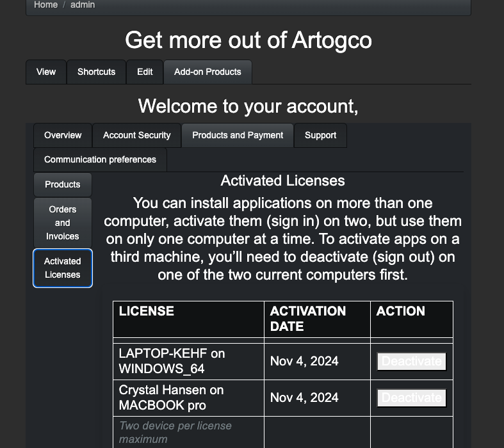Go to Home breadcrumb link
The height and width of the screenshot is (448, 504).
[x=45, y=5]
